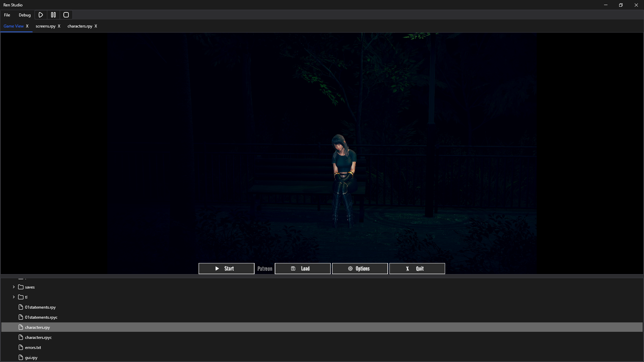
Task: Click file icon beside errors.txt
Action: point(21,347)
